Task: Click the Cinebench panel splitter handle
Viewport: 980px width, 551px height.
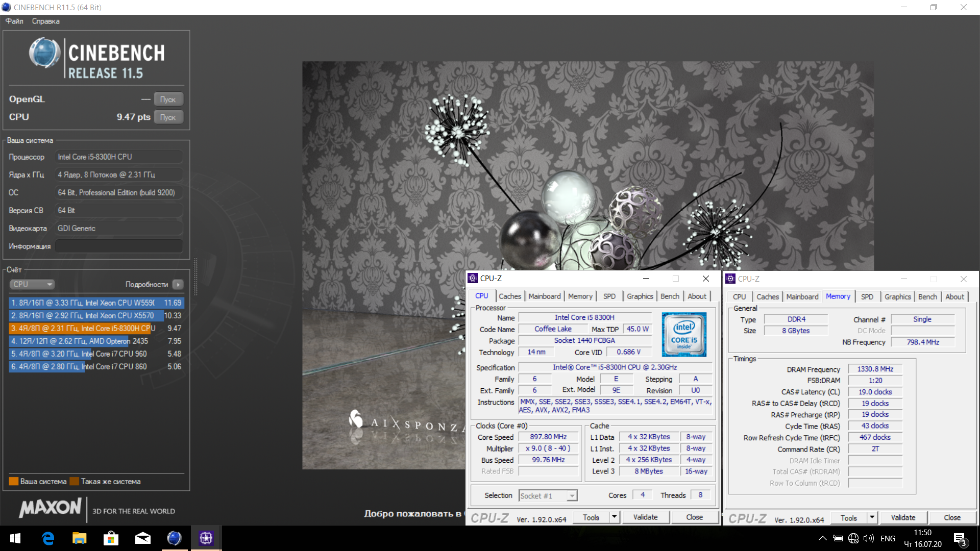Action: [195, 277]
